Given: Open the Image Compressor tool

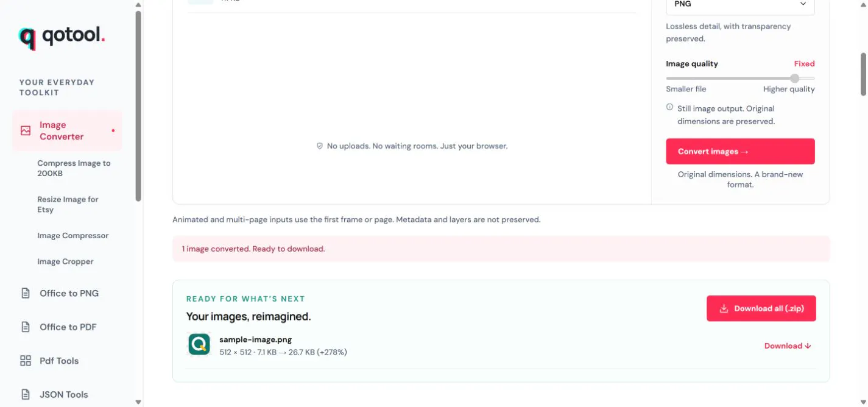Looking at the screenshot, I should (x=73, y=236).
